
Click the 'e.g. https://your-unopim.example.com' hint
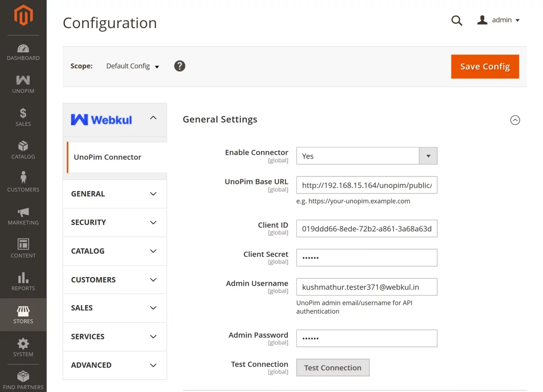pyautogui.click(x=353, y=201)
